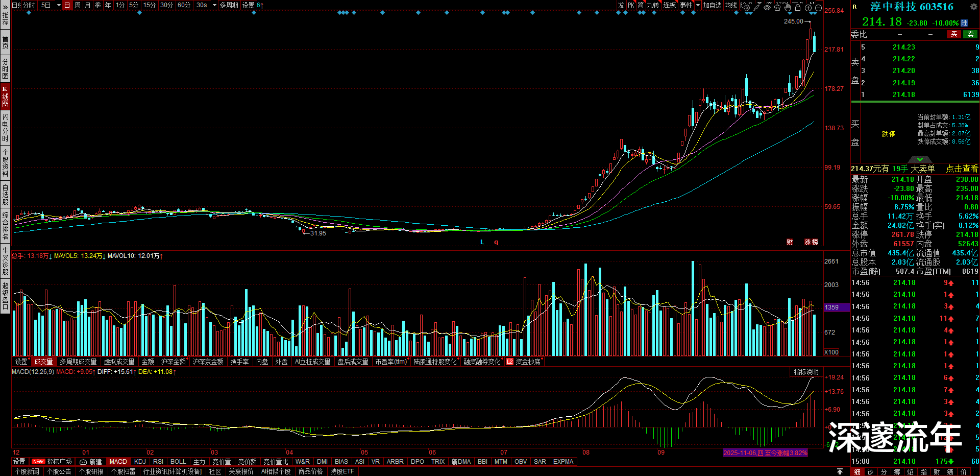Switch to the 60分 minute period

pos(184,5)
